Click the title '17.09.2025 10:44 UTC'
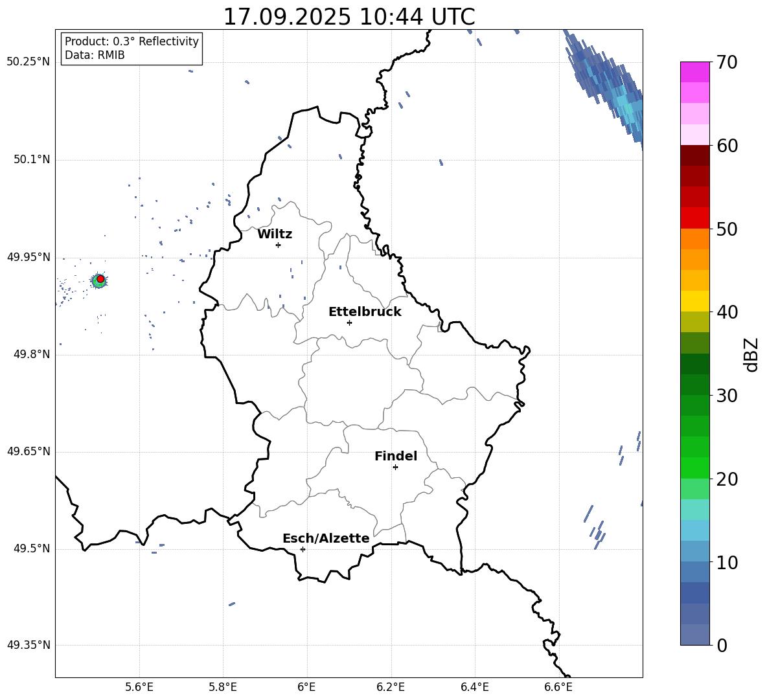The image size is (767, 700). 349,17
